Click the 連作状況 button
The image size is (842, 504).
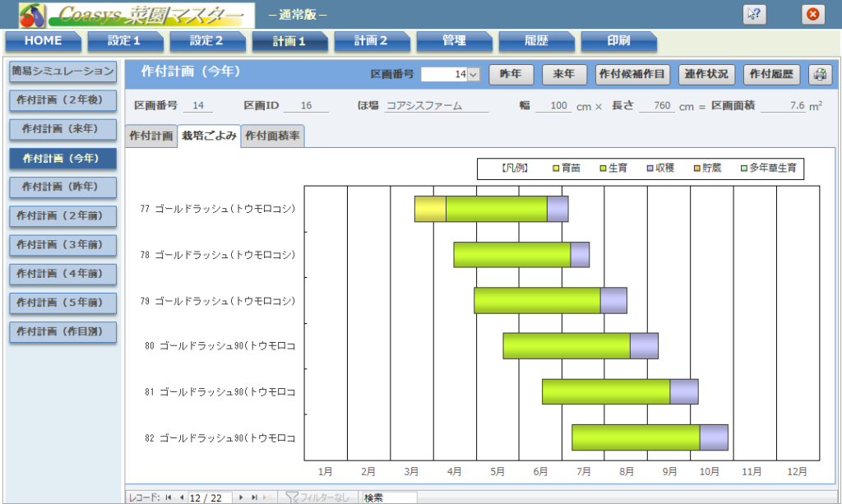(x=706, y=75)
